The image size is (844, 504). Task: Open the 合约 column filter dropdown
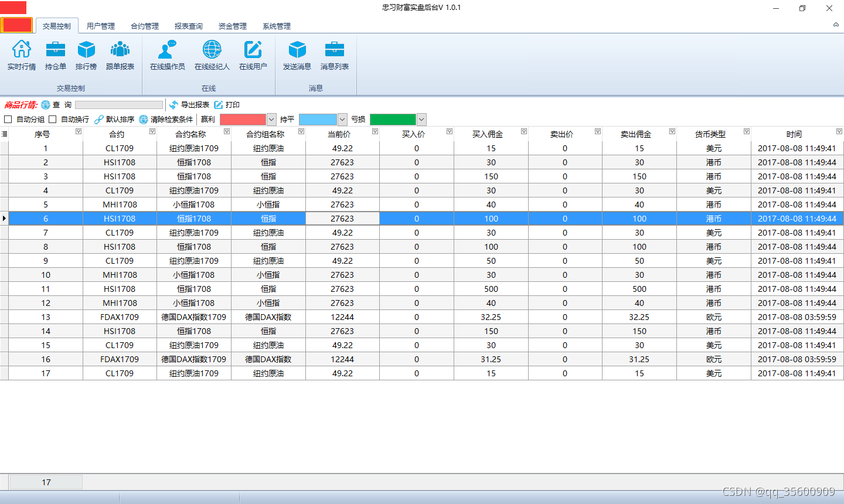click(x=152, y=131)
